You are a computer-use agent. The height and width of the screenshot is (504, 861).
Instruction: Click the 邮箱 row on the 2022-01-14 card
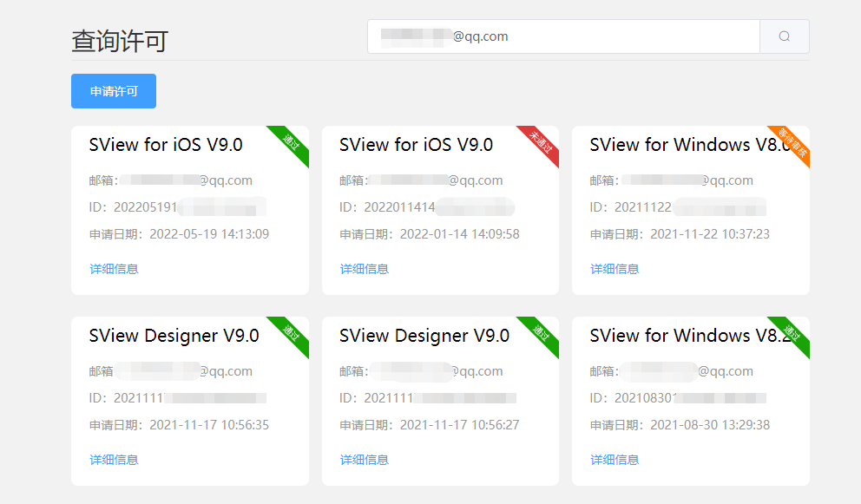pos(421,180)
